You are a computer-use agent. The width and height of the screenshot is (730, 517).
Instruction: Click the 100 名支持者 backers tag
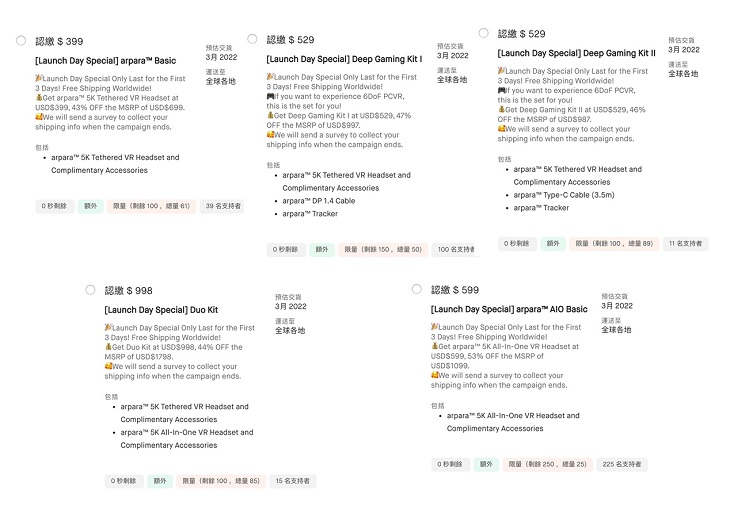454,249
